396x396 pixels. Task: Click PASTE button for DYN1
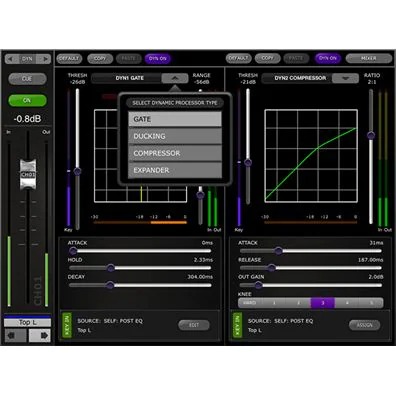(129, 59)
